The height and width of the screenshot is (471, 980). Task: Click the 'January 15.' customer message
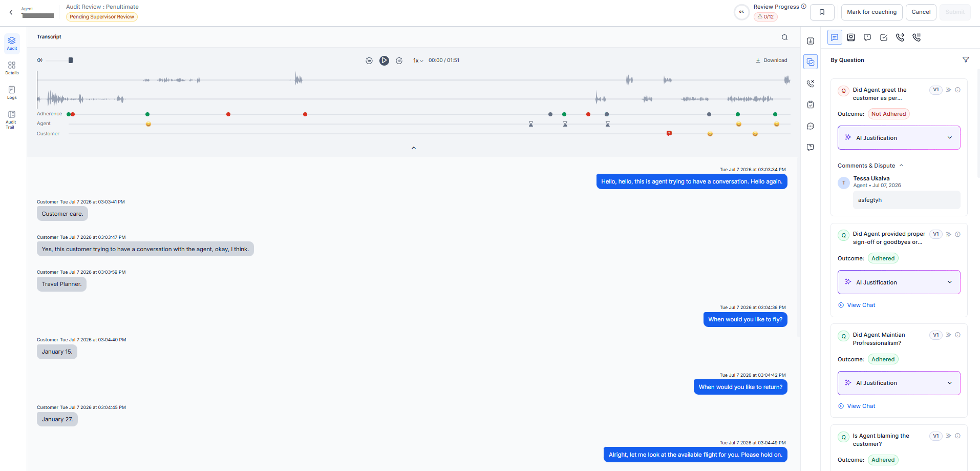(57, 352)
